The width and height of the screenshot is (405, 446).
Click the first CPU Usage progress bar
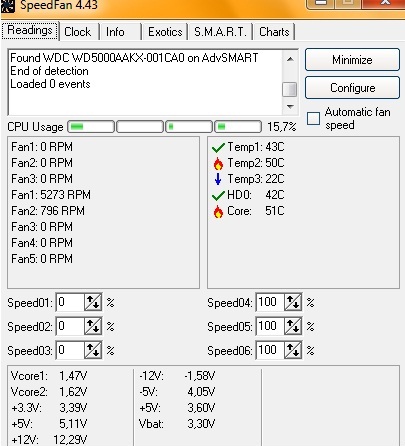point(91,127)
